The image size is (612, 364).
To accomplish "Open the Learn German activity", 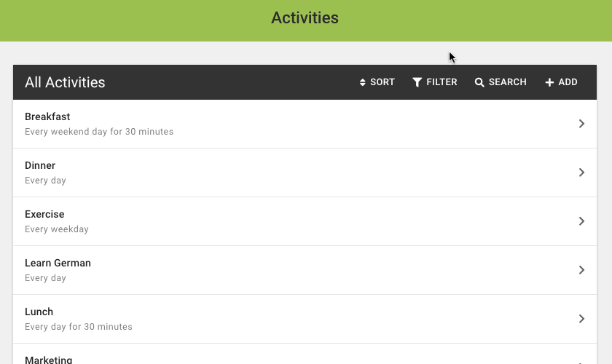I will click(58, 263).
